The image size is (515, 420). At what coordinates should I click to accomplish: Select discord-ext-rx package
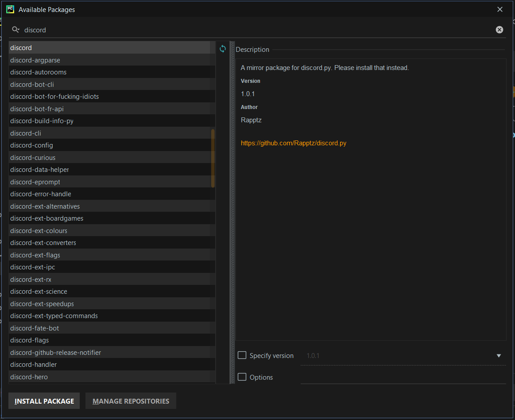tap(112, 280)
